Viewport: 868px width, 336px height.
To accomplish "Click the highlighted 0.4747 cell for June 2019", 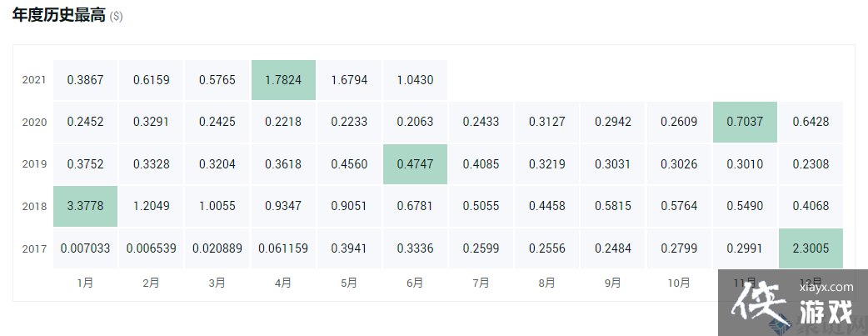I will click(x=415, y=164).
